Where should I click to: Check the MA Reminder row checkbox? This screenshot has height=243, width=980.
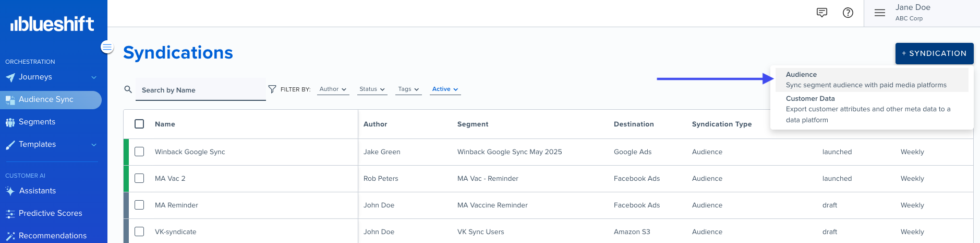click(x=139, y=205)
